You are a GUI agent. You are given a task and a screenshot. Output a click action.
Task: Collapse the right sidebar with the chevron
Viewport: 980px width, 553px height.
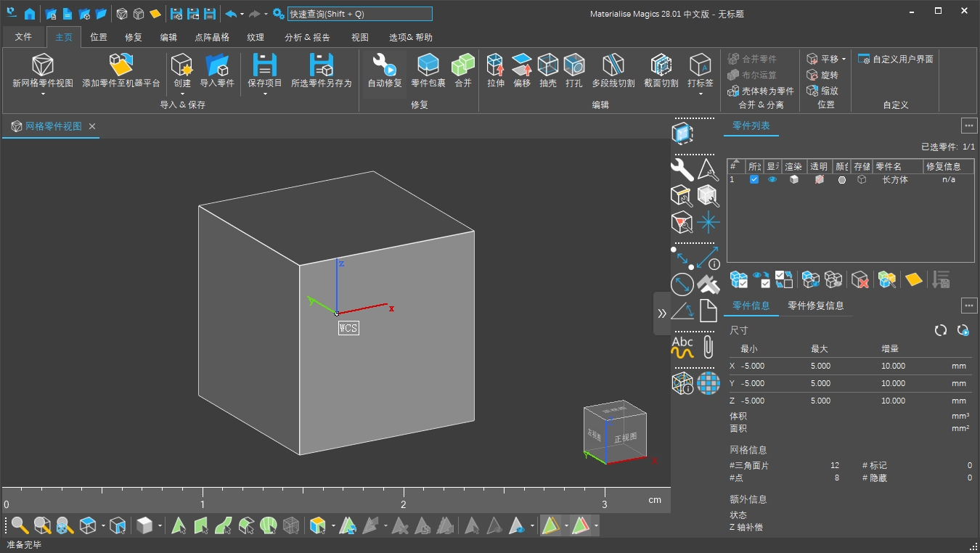pyautogui.click(x=661, y=313)
